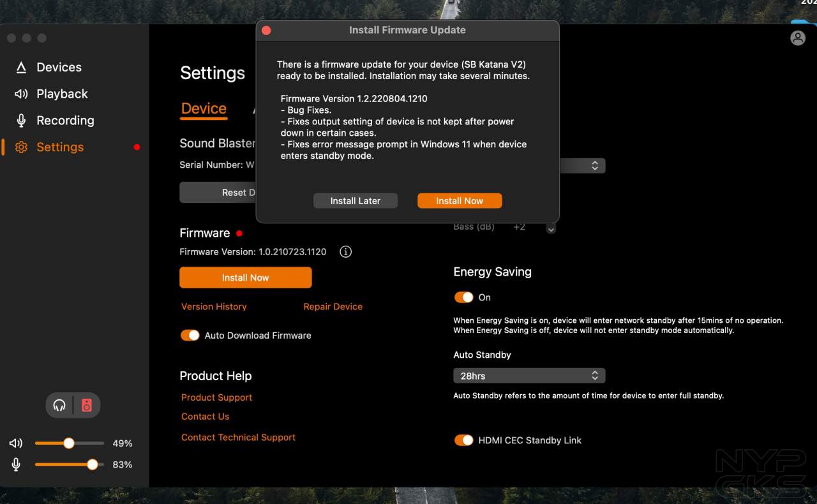
Task: Click the 'Energy Saving' heading
Action: tap(492, 272)
